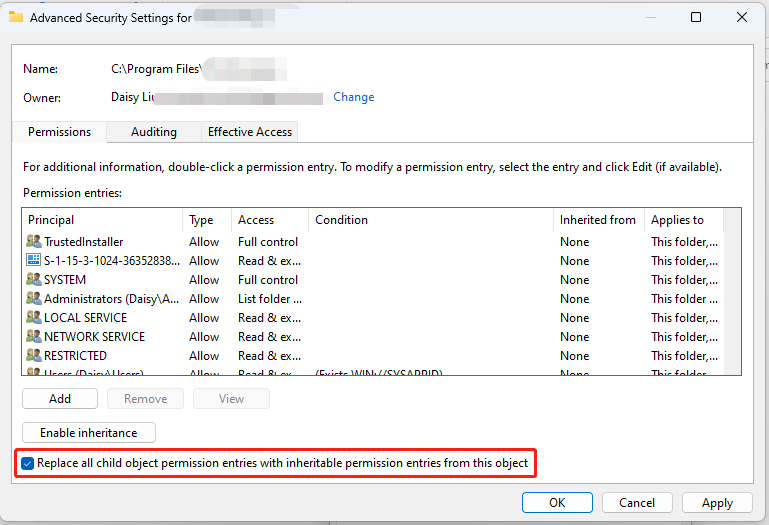Confirm with the OK button
Screen dimensions: 769x525
(557, 502)
